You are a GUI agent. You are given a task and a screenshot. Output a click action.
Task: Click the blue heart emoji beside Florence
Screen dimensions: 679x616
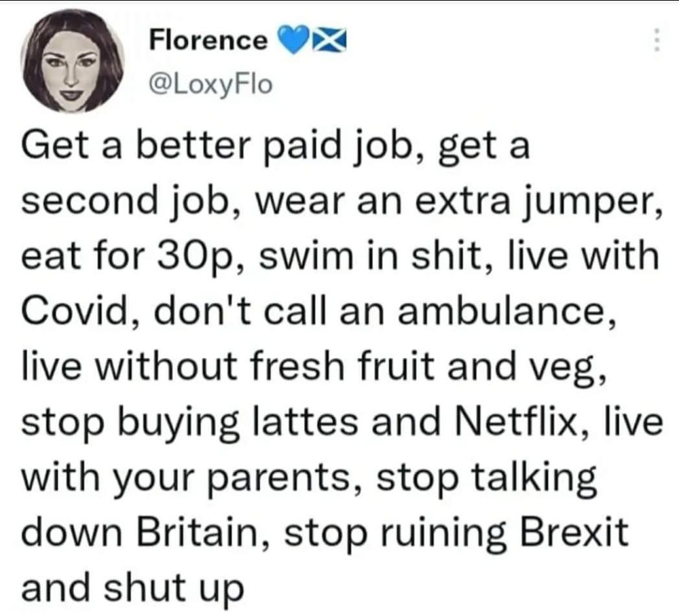(x=295, y=40)
